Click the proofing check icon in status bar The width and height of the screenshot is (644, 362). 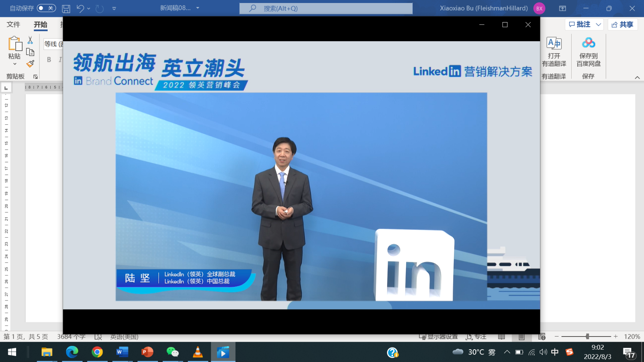[x=98, y=337]
